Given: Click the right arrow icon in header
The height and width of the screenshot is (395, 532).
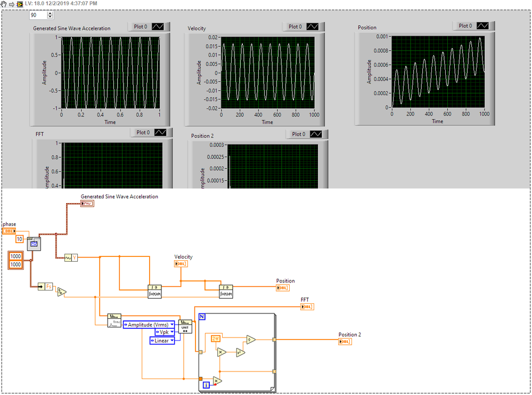Looking at the screenshot, I should [12, 4].
